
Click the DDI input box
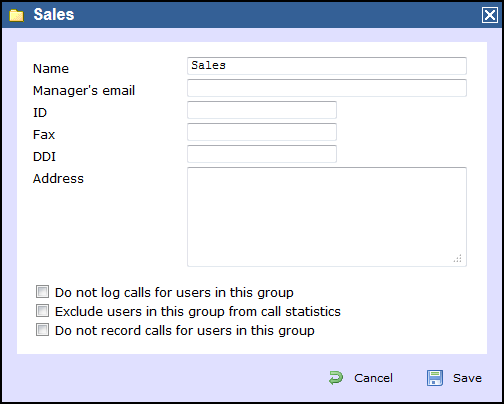(x=262, y=154)
